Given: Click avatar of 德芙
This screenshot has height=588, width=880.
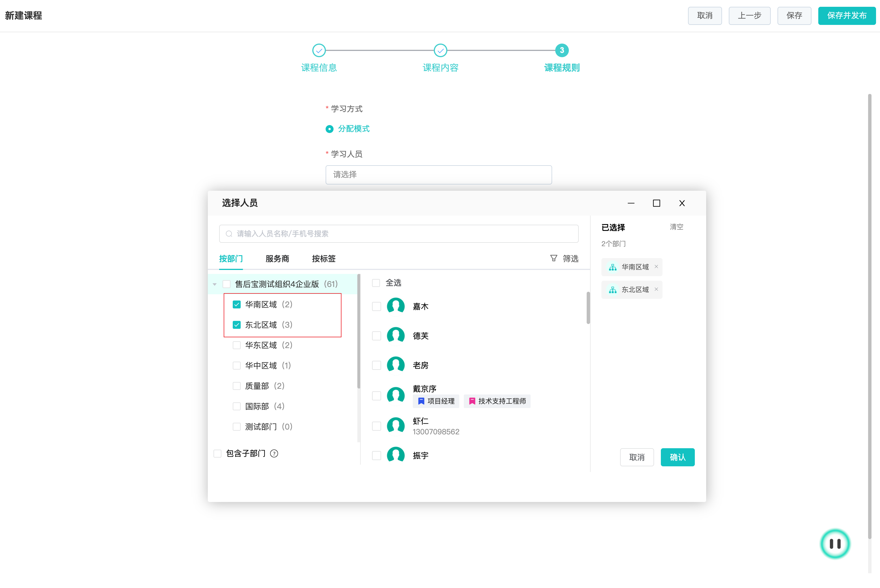Looking at the screenshot, I should [396, 336].
